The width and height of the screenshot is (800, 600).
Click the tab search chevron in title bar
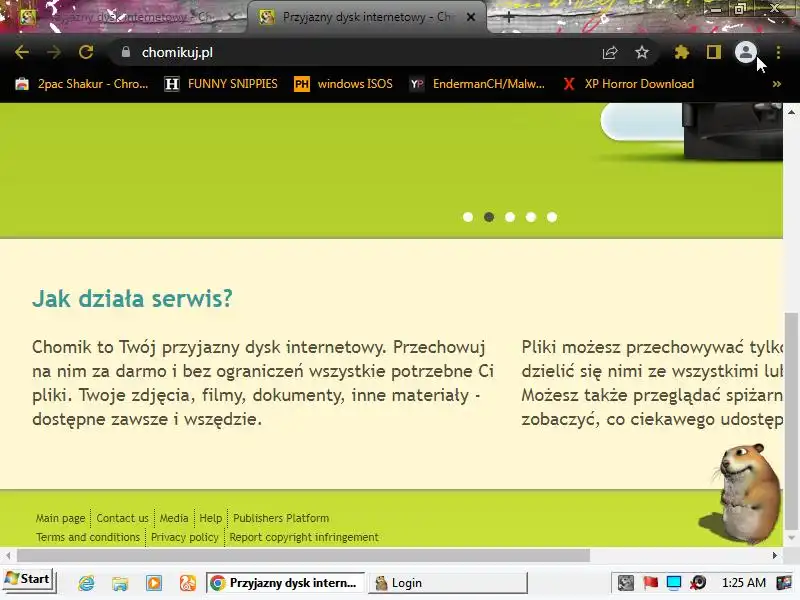click(682, 17)
